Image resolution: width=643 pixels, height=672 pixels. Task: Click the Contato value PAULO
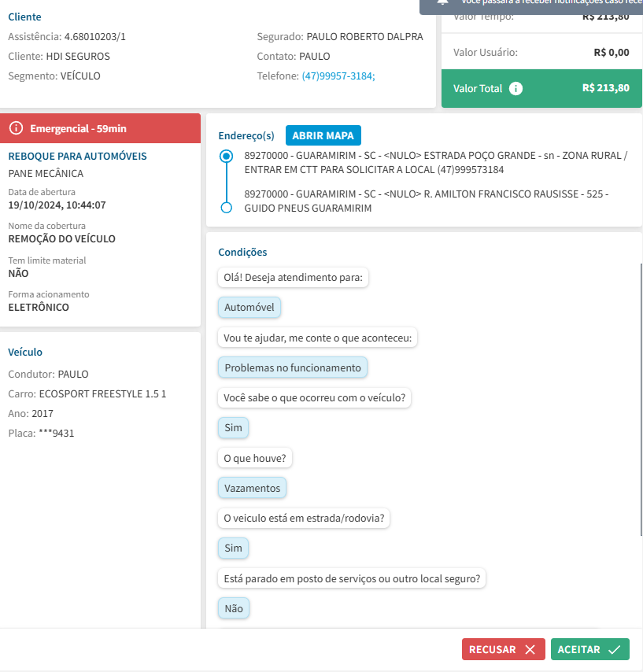tap(315, 56)
